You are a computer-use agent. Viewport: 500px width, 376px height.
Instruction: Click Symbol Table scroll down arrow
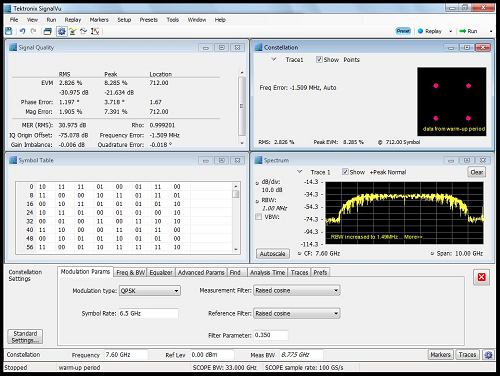(236, 249)
